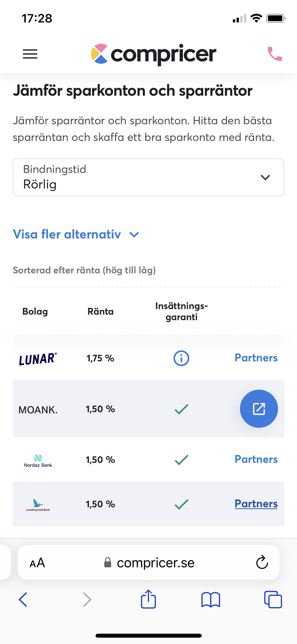Open Partners link for Landshypotek Bank
Image resolution: width=297 pixels, height=644 pixels.
(256, 504)
